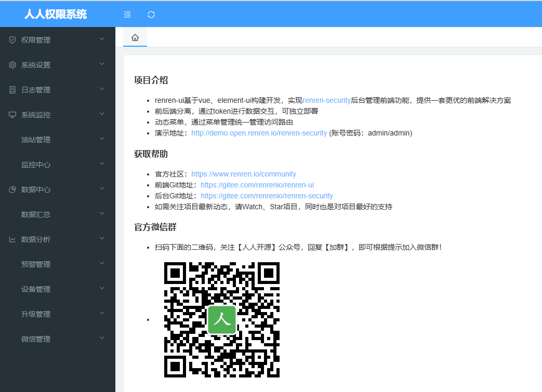The width and height of the screenshot is (542, 392).
Task: Expand the 油站管理 menu chevron
Action: pos(102,139)
